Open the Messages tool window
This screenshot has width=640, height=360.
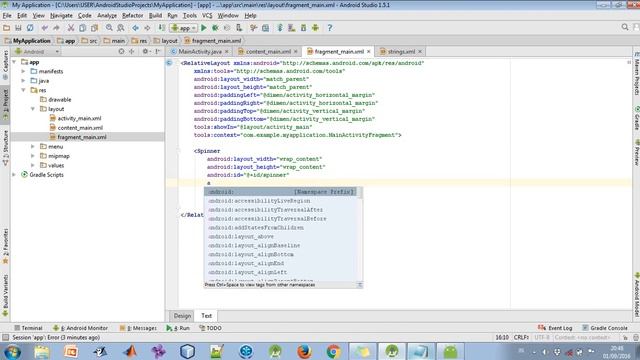point(138,328)
